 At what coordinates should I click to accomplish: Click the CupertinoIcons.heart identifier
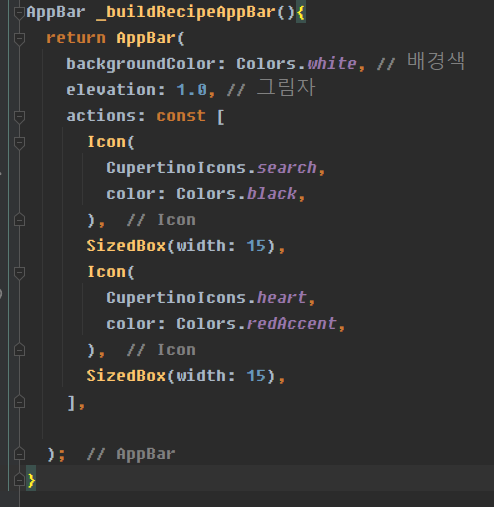(x=206, y=298)
